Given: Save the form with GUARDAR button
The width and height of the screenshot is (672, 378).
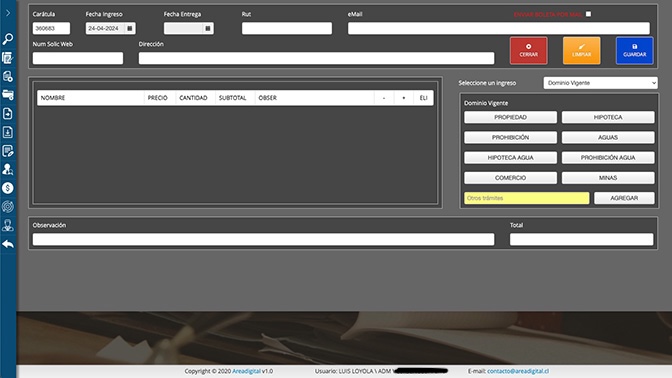Looking at the screenshot, I should point(634,51).
